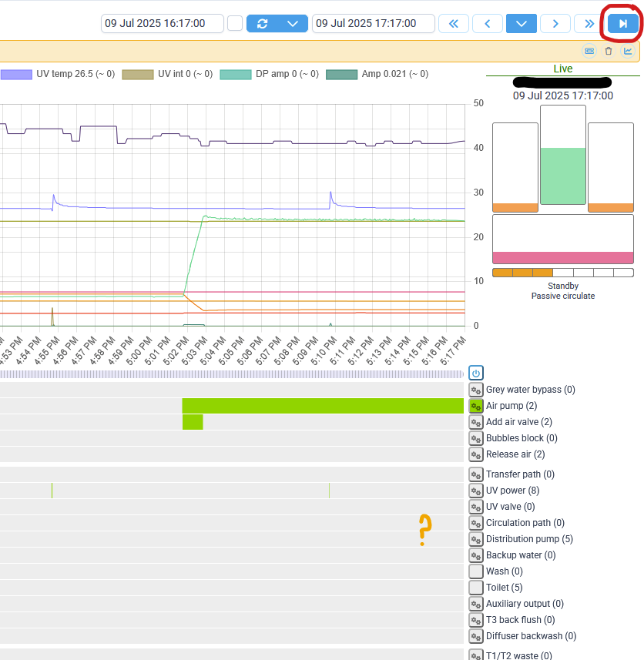
Task: Tick the empty checkbox beside start date
Action: point(235,23)
